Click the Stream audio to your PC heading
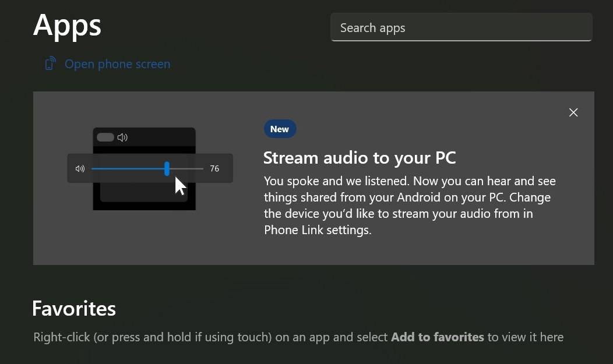The height and width of the screenshot is (364, 613). click(360, 157)
